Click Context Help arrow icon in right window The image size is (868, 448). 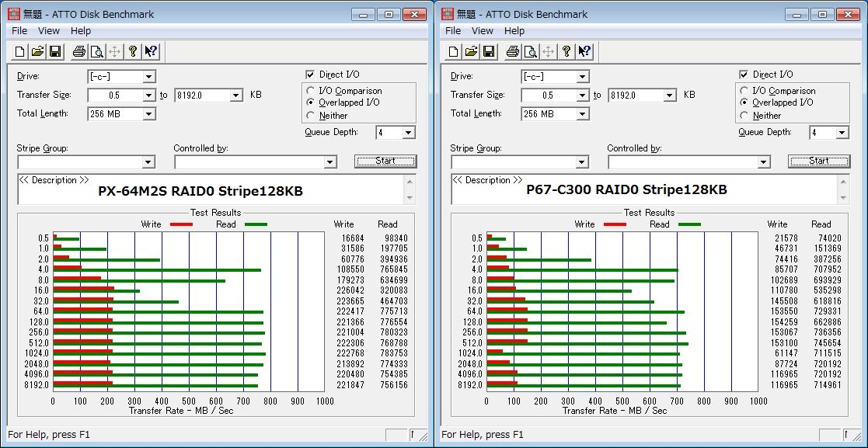point(584,52)
